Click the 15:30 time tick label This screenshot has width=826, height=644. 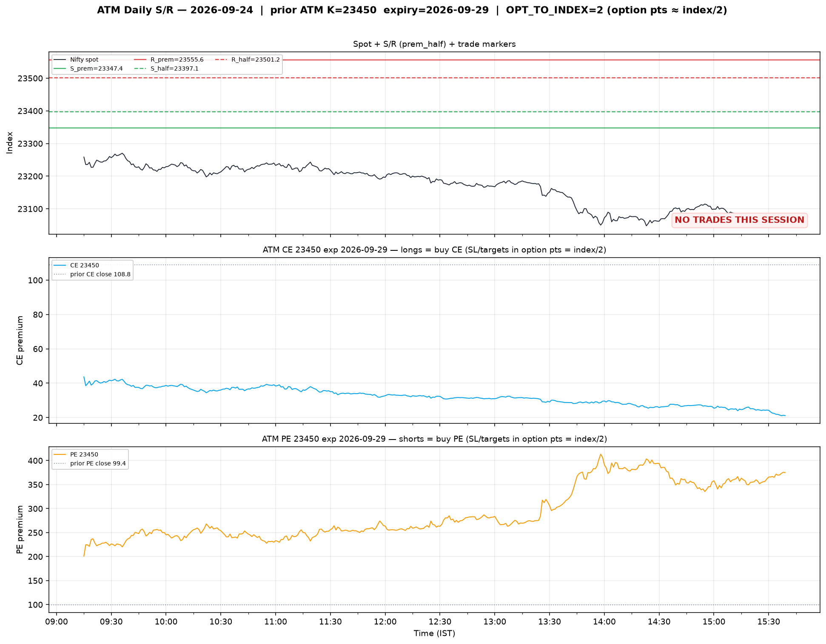click(x=769, y=621)
